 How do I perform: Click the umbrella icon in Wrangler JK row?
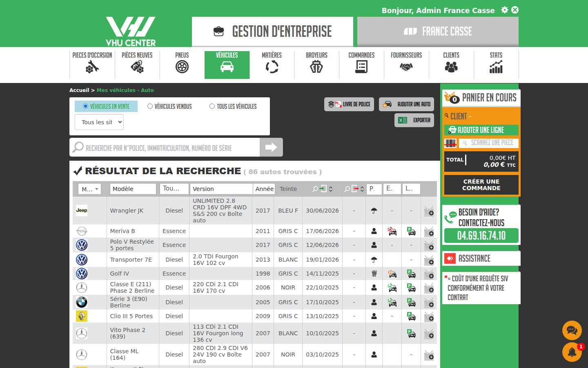point(374,211)
